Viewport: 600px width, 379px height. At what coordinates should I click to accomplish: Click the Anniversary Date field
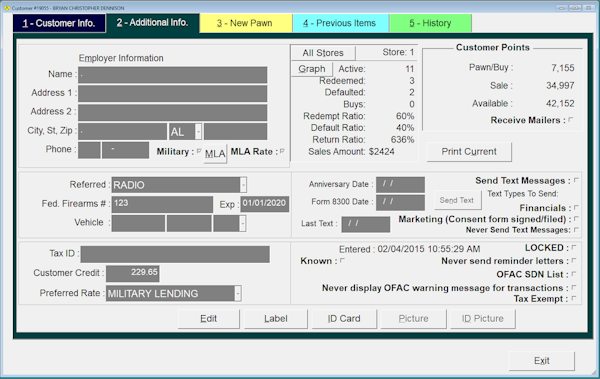tap(400, 185)
